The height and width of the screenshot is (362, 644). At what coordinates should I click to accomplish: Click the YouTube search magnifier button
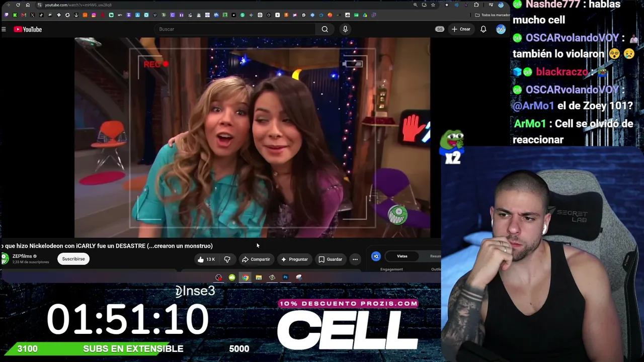(325, 29)
